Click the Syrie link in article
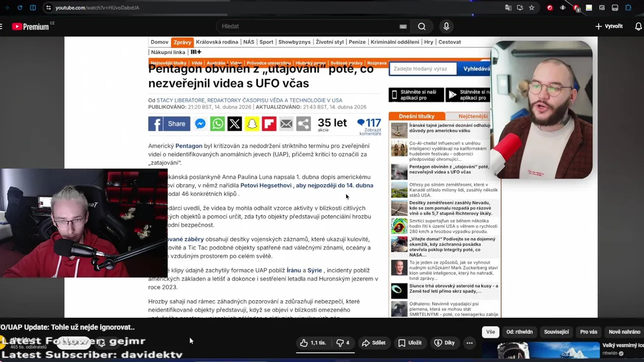 click(x=314, y=270)
